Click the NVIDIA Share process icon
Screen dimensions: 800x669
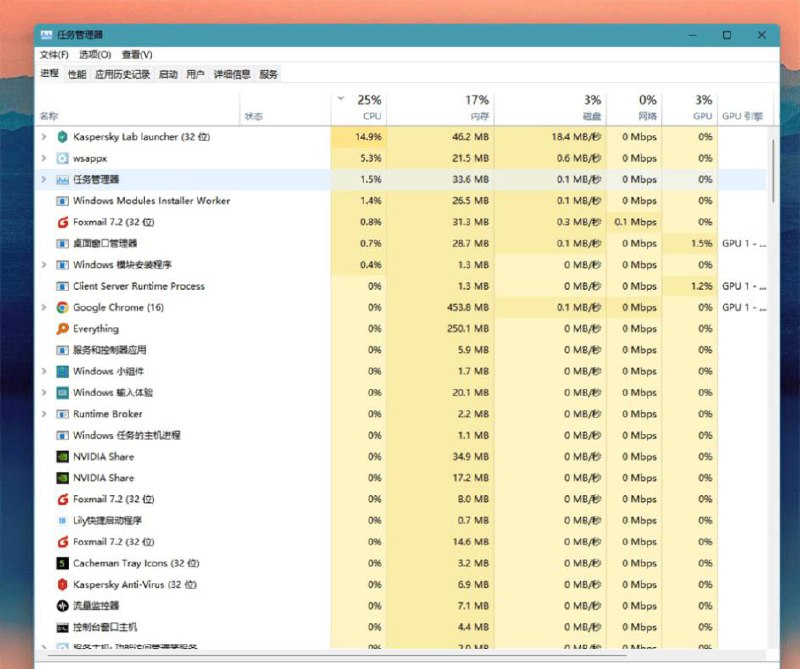coord(62,457)
